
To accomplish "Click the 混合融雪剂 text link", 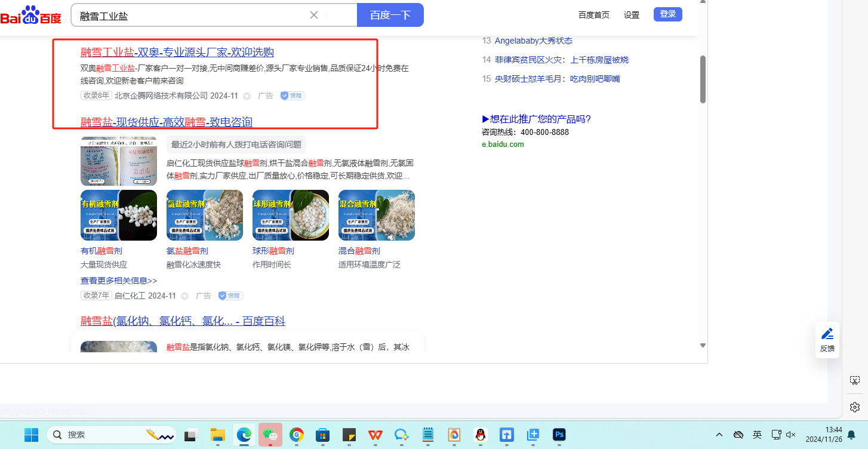I will (359, 251).
